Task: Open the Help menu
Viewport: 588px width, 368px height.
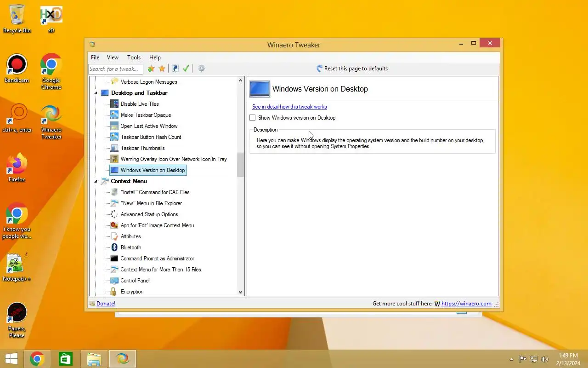Action: [155, 57]
